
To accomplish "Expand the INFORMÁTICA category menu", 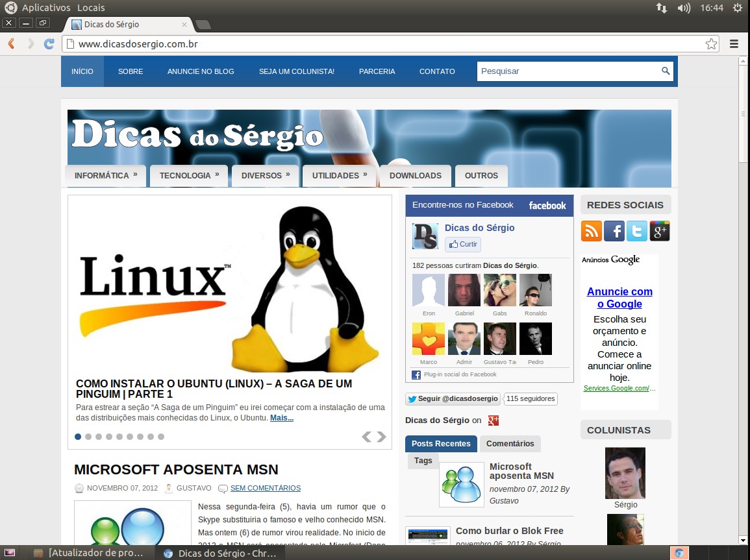I will [x=106, y=176].
